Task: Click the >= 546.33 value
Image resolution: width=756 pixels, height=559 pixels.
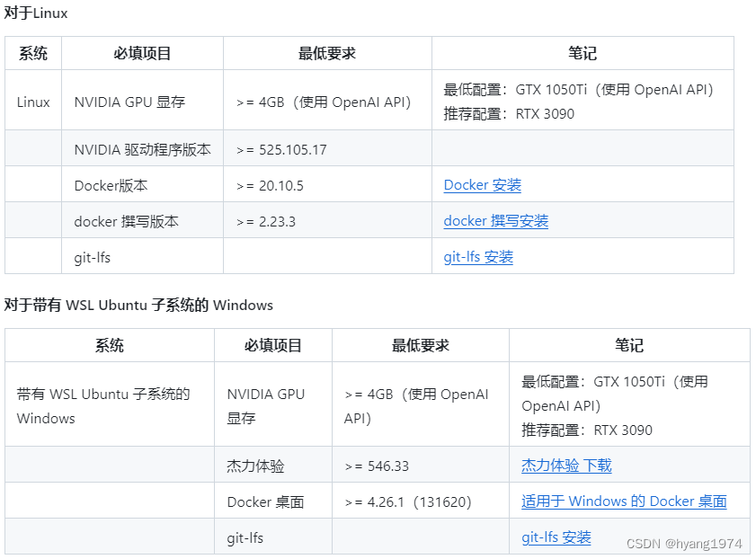Action: pos(377,466)
